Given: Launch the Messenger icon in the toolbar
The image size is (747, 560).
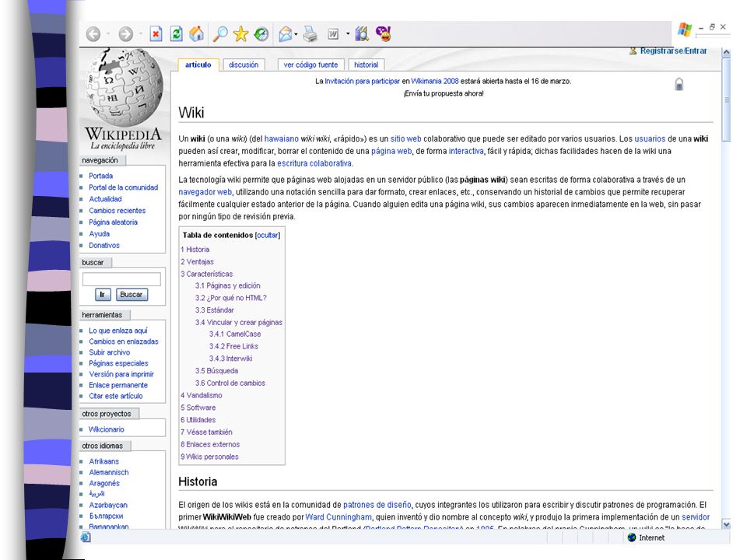Looking at the screenshot, I should (384, 33).
